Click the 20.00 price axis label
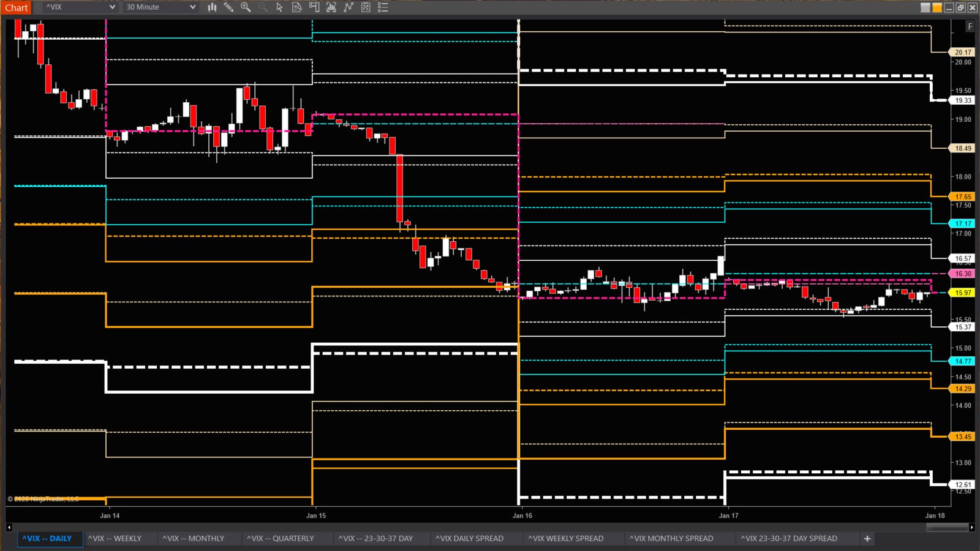 [x=963, y=62]
